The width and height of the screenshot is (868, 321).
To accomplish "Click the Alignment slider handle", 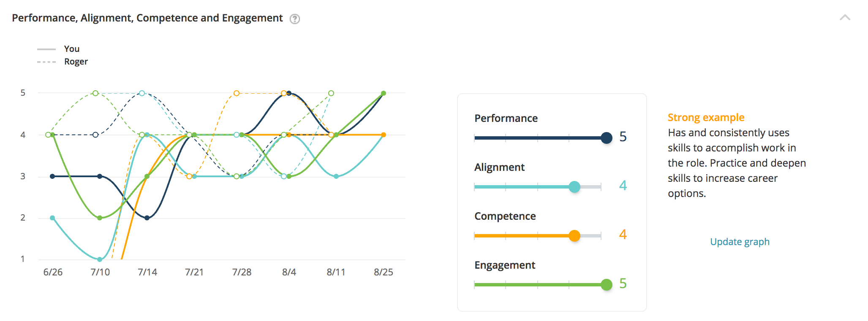I will point(574,187).
